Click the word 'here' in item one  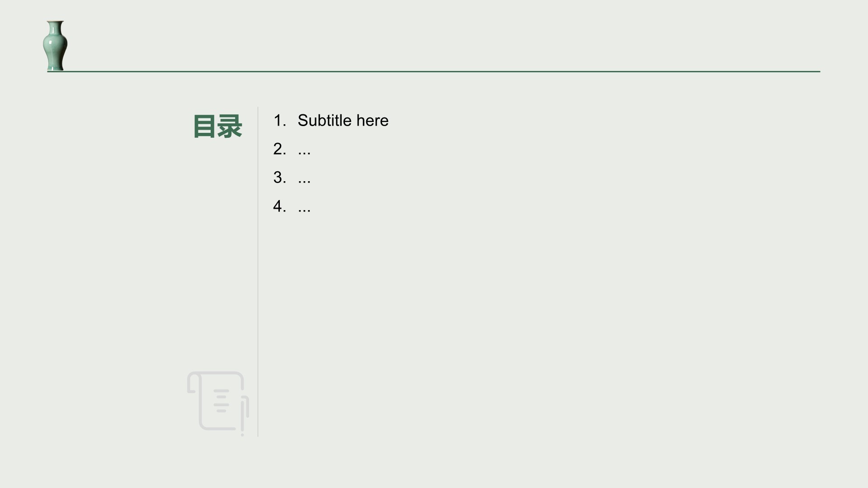coord(373,121)
